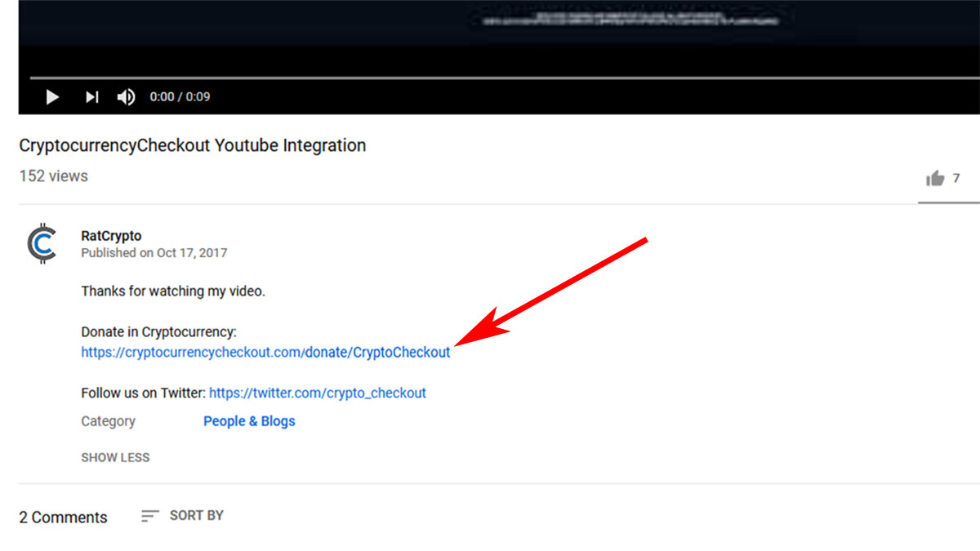Image resolution: width=980 pixels, height=551 pixels.
Task: Click the 2 Comments heading
Action: pyautogui.click(x=63, y=518)
